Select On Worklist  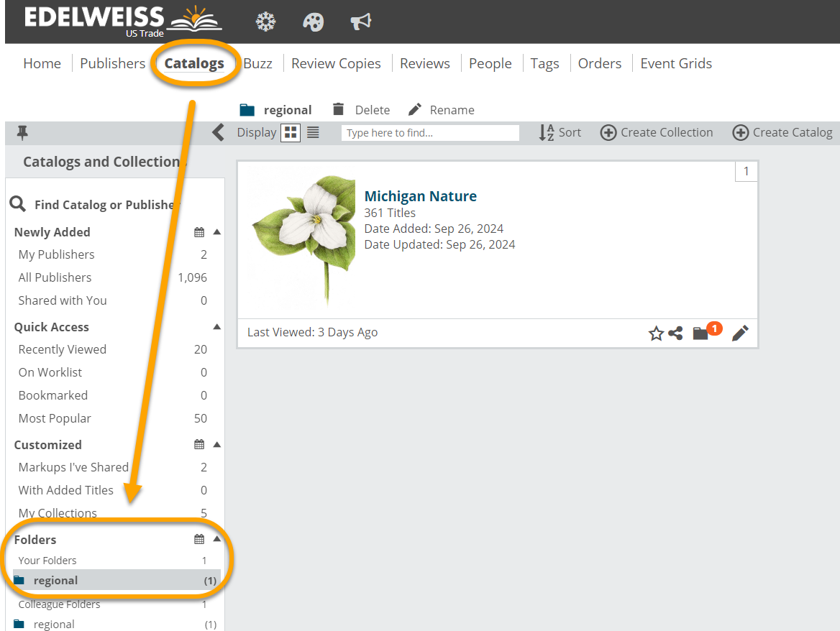click(x=113, y=372)
